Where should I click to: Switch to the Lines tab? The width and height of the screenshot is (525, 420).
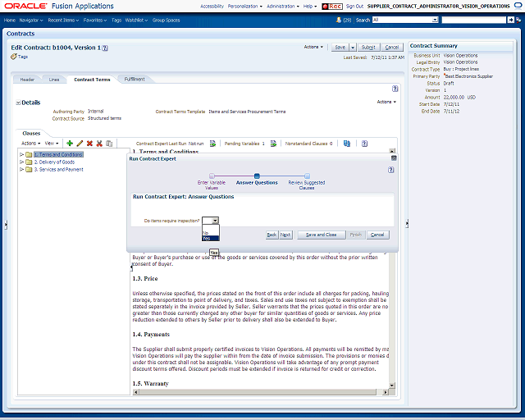point(54,80)
